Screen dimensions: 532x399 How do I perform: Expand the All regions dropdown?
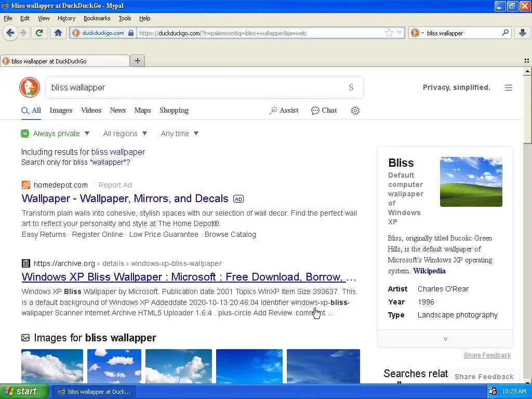(125, 134)
